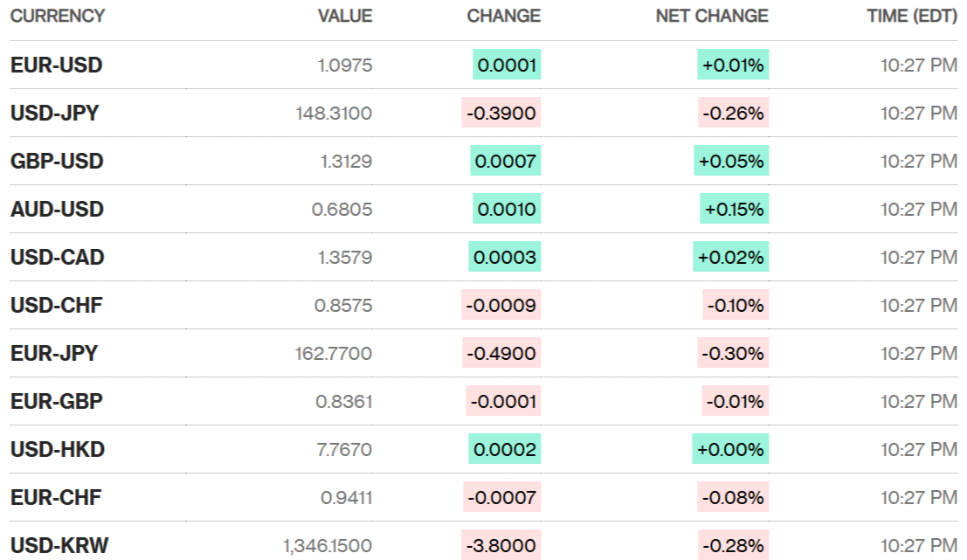Click the green +0.15% net change badge

click(x=735, y=210)
